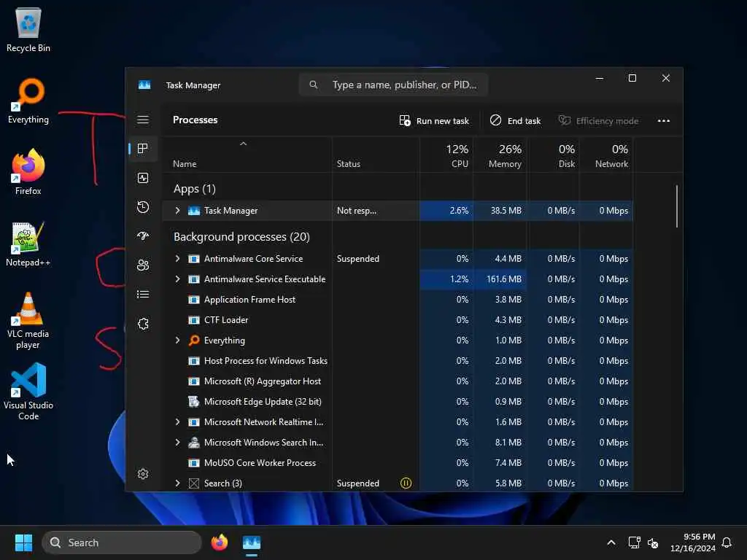Select the Processes sidebar icon

pyautogui.click(x=143, y=149)
